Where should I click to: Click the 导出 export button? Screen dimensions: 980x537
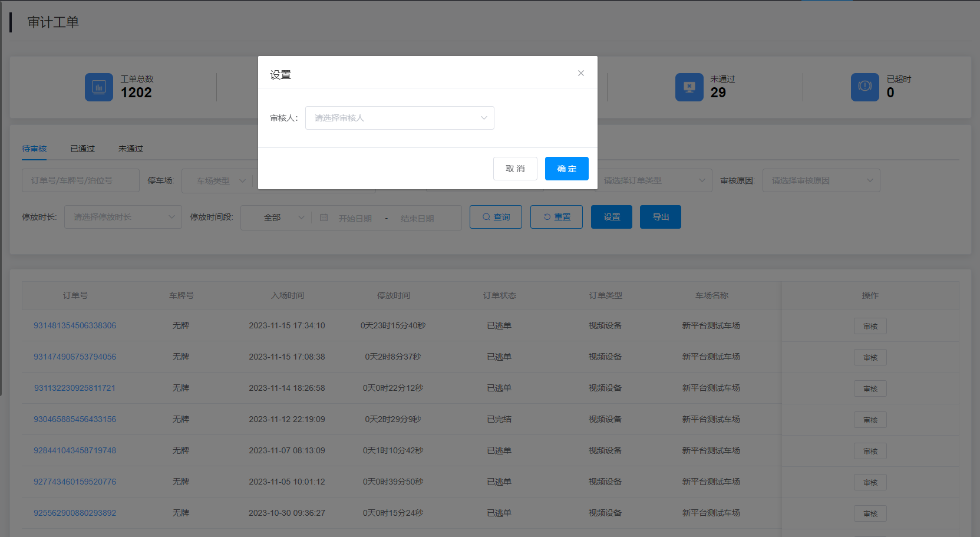660,217
